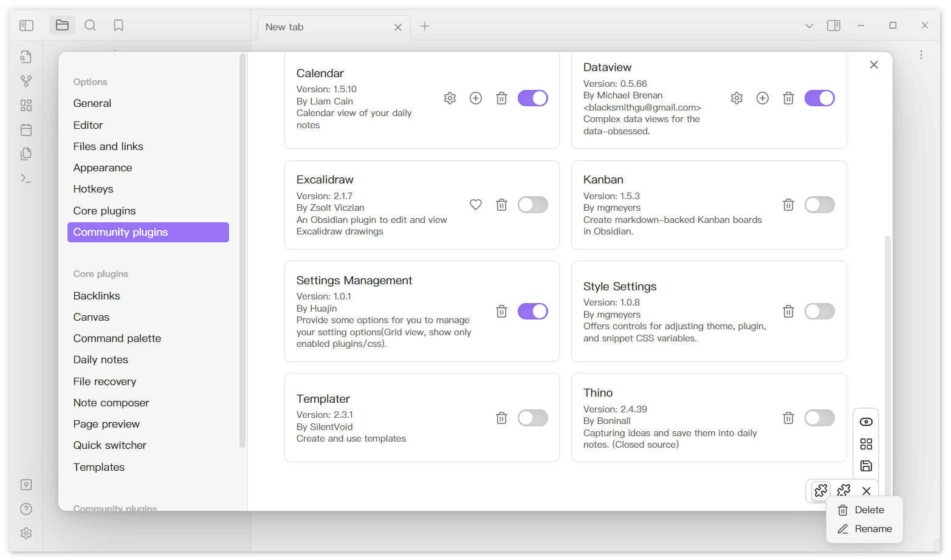Click the first puzzle piece icon
951x560 pixels.
click(x=821, y=490)
